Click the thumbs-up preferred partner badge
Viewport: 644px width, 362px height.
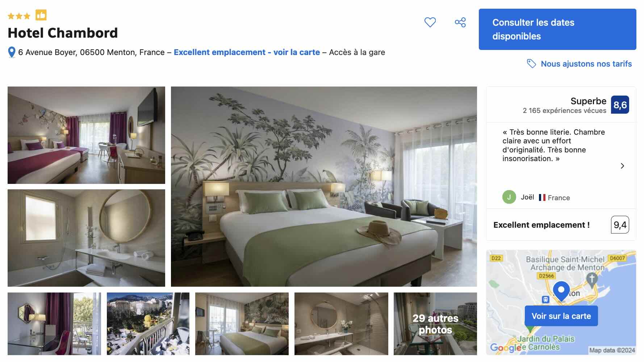point(41,15)
